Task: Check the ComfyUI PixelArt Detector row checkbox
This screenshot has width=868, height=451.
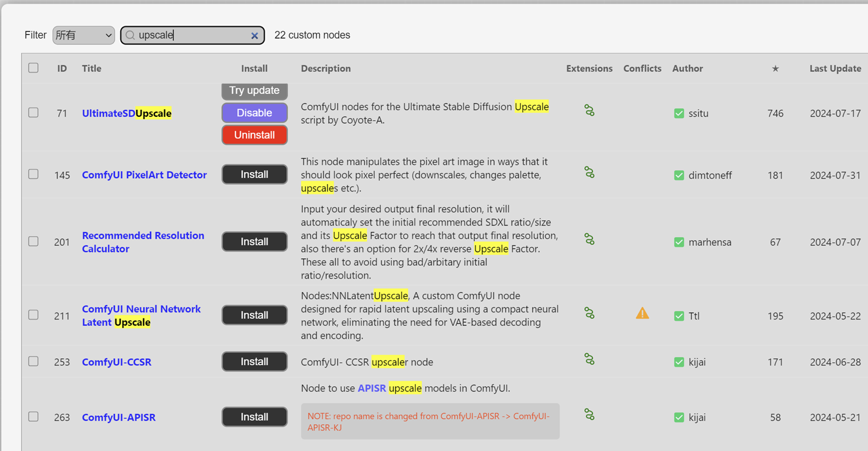Action: click(33, 174)
